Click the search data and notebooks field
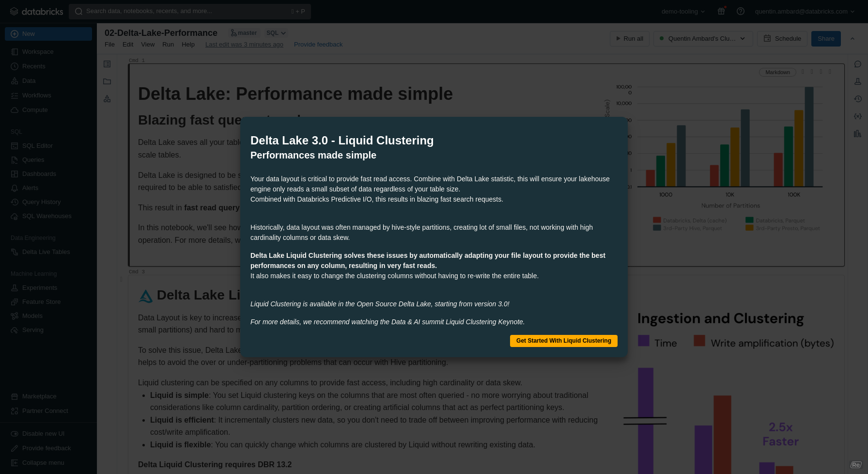 point(190,11)
